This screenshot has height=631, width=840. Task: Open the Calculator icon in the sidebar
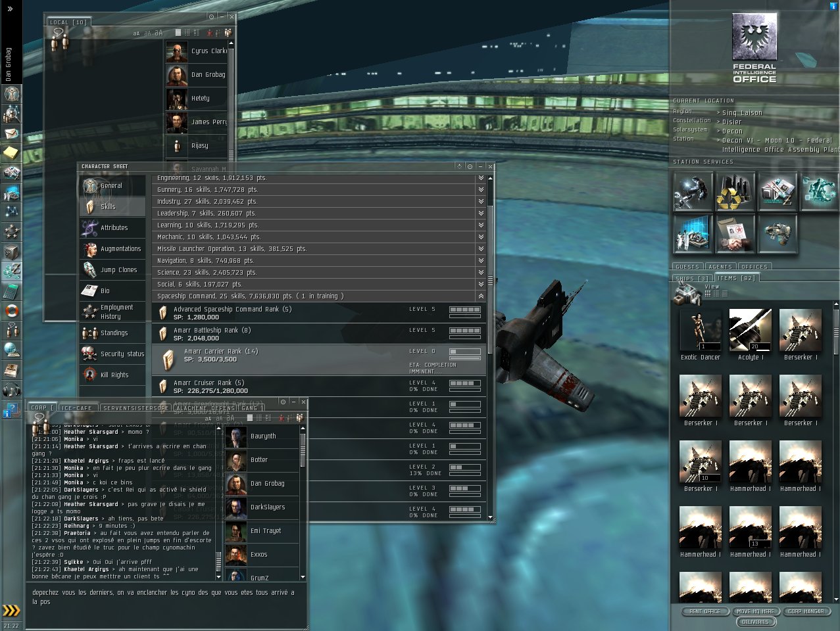11,291
